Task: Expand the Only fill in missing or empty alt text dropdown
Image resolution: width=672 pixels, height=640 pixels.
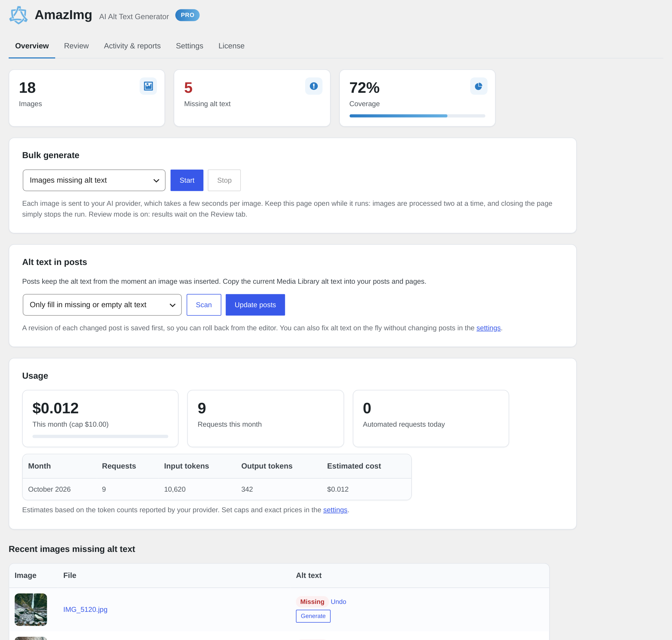Action: click(102, 305)
